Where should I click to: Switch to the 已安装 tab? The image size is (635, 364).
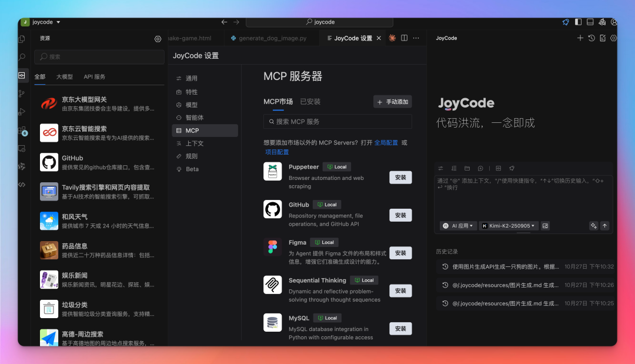[x=310, y=102]
